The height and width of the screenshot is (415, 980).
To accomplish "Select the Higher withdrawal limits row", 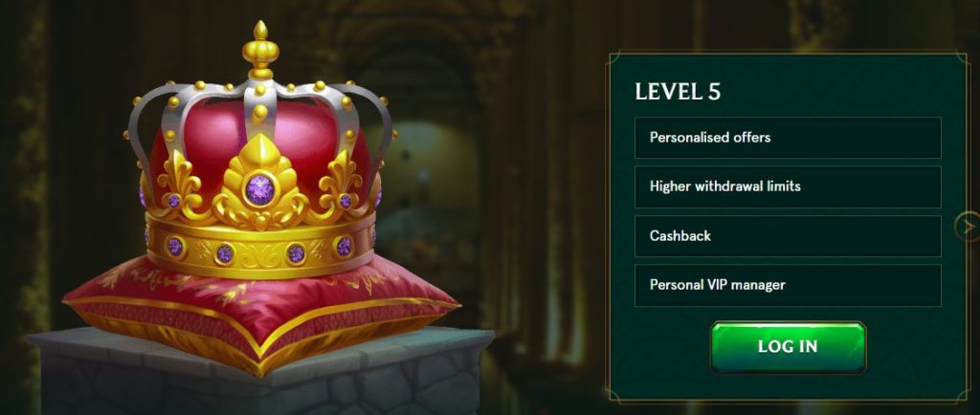I will point(788,186).
